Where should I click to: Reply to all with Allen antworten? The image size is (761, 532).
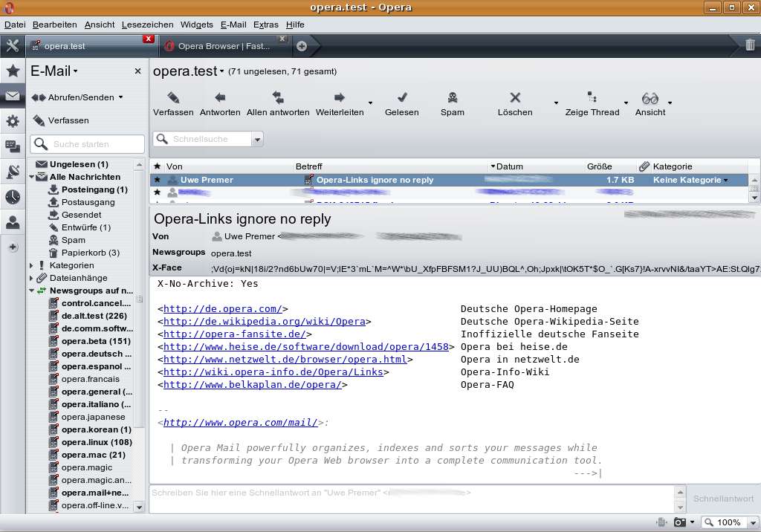pyautogui.click(x=278, y=98)
